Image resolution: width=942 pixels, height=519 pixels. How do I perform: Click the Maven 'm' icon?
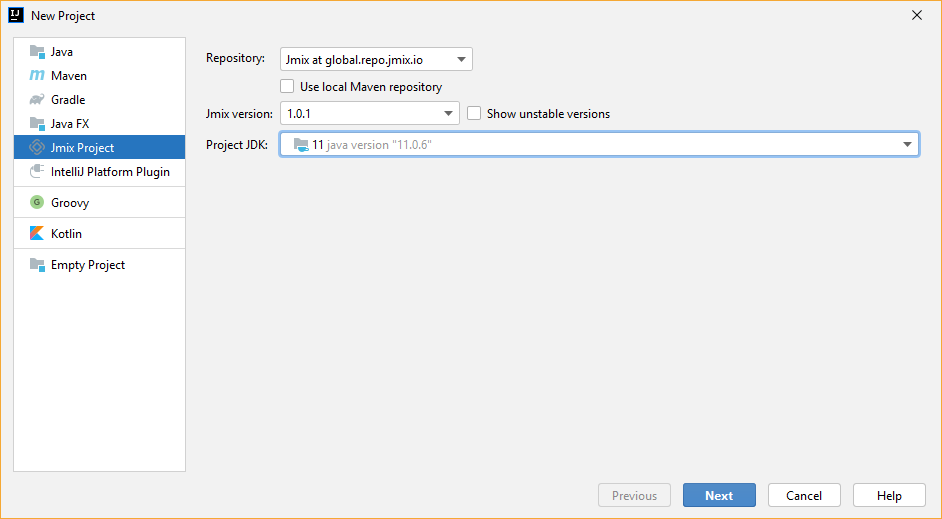point(37,76)
